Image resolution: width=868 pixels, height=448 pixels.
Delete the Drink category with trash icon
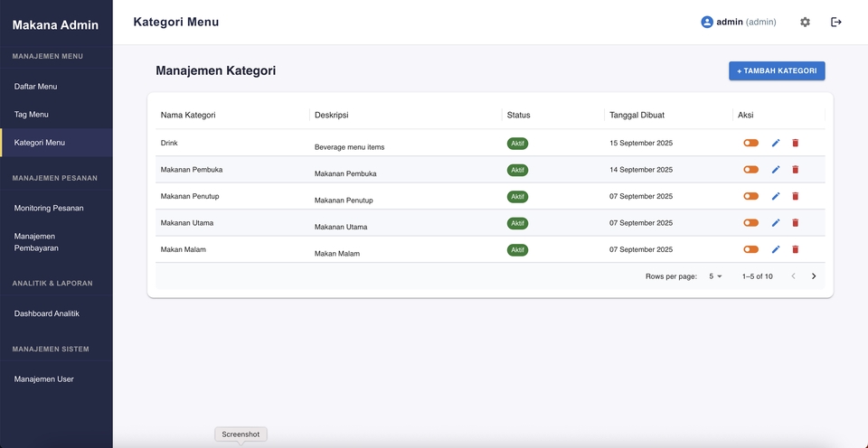click(x=796, y=143)
